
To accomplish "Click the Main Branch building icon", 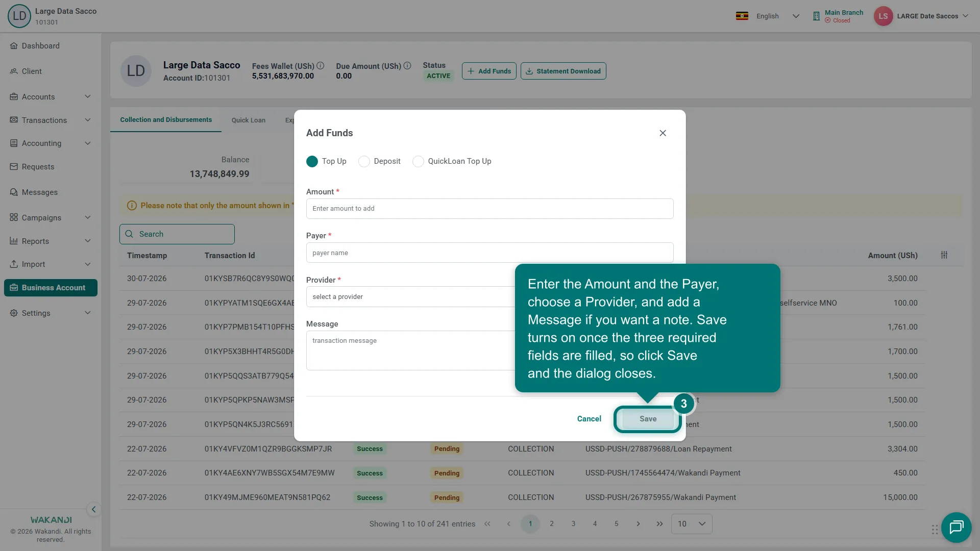I will (x=816, y=16).
